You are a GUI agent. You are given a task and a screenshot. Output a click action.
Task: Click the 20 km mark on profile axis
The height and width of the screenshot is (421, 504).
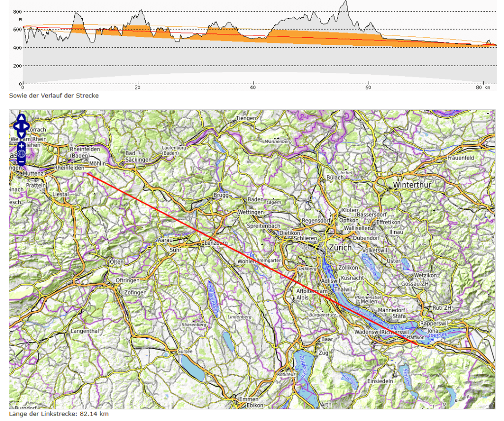pos(138,88)
